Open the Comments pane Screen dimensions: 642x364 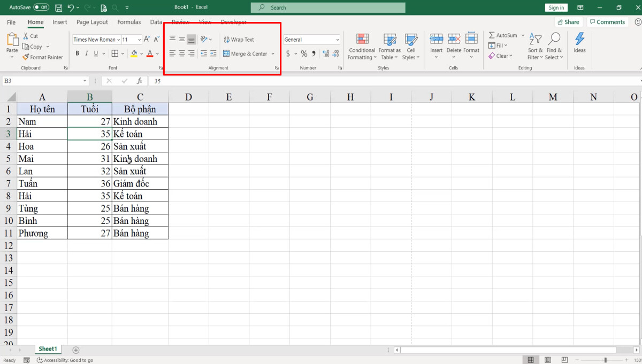click(x=607, y=22)
